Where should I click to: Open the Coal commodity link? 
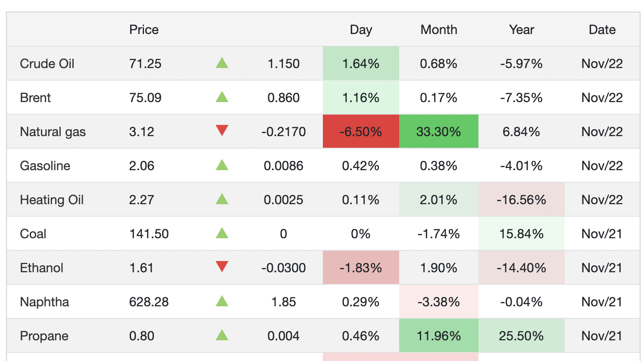[x=33, y=234]
